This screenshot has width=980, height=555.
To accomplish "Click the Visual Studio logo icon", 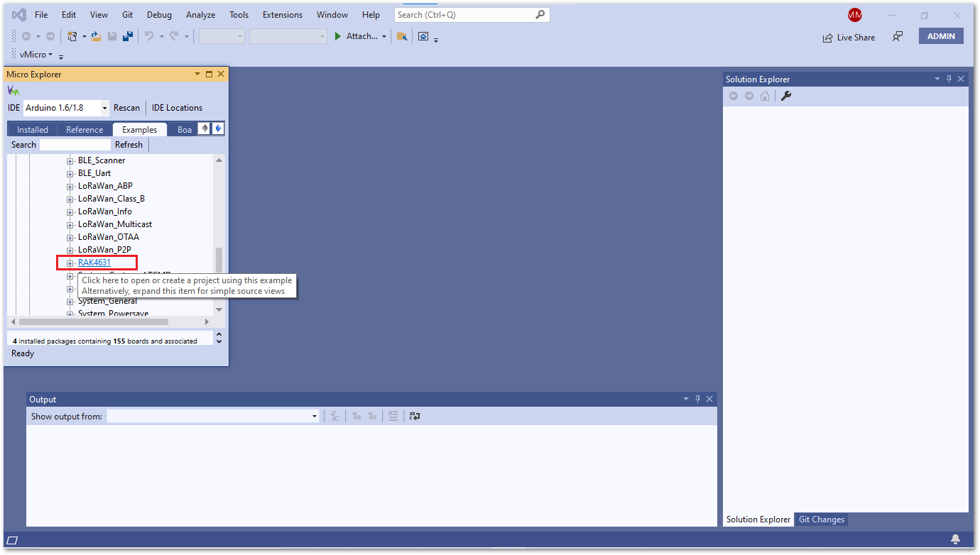I will pos(18,15).
